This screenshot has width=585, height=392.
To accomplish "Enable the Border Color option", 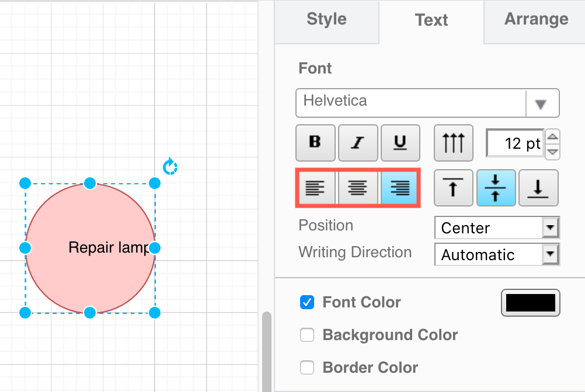I will [x=307, y=367].
